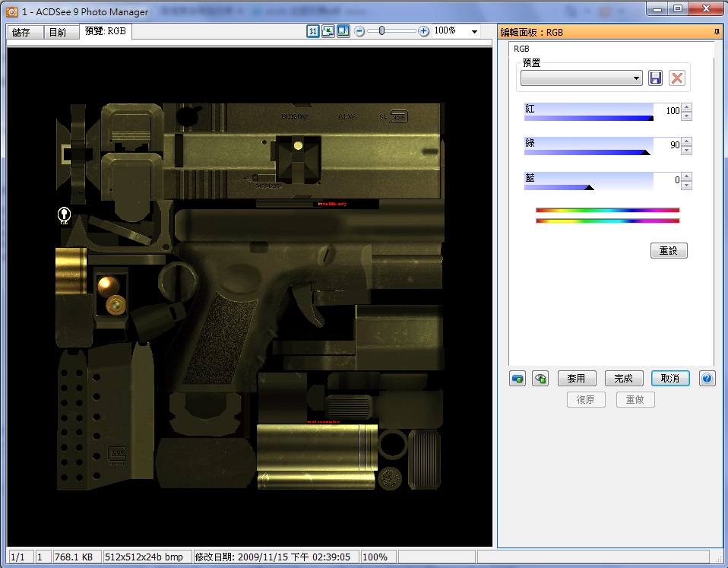
Task: Increase blue value with up arrow
Action: 687,176
